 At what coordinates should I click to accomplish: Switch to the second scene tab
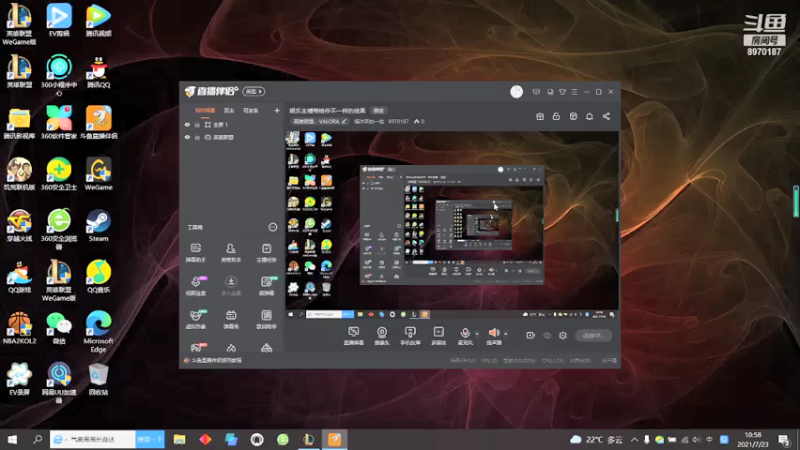click(229, 111)
